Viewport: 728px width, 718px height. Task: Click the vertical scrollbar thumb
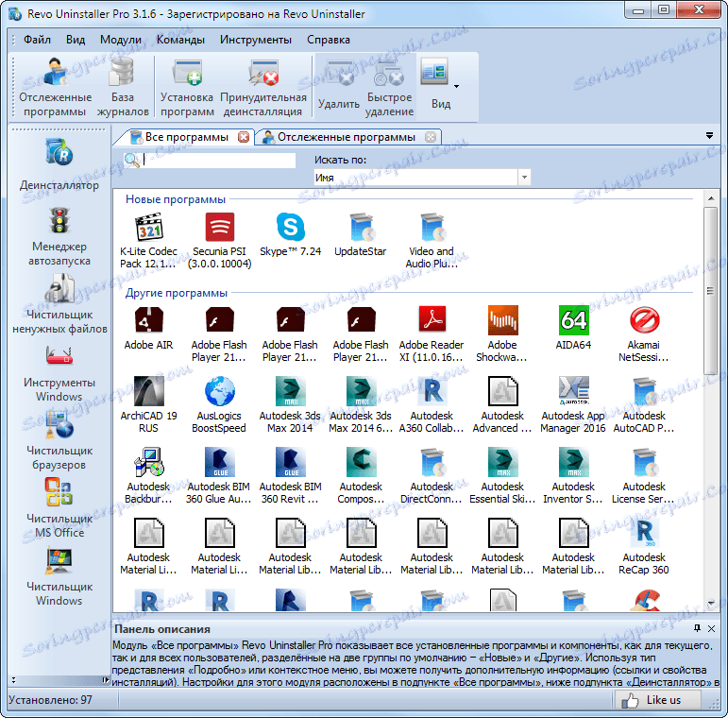(711, 291)
